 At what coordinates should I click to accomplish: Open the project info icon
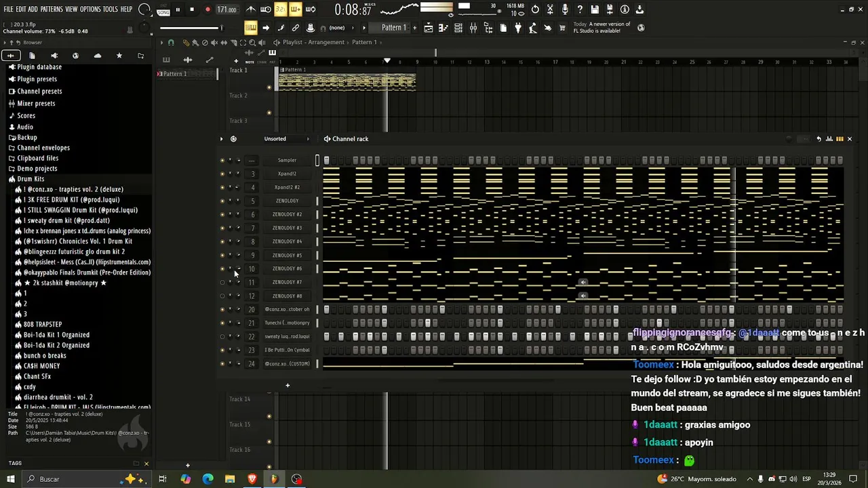click(x=625, y=9)
